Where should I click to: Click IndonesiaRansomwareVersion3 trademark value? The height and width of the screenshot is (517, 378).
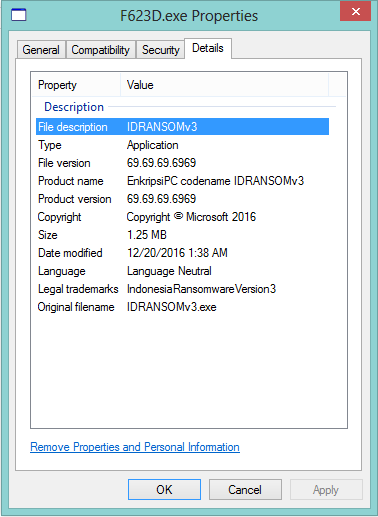201,289
